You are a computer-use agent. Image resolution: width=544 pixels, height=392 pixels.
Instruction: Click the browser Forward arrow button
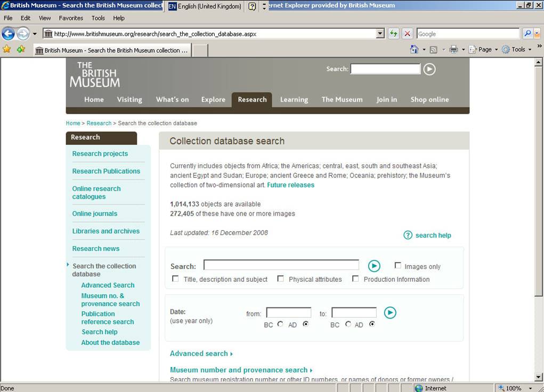click(23, 34)
